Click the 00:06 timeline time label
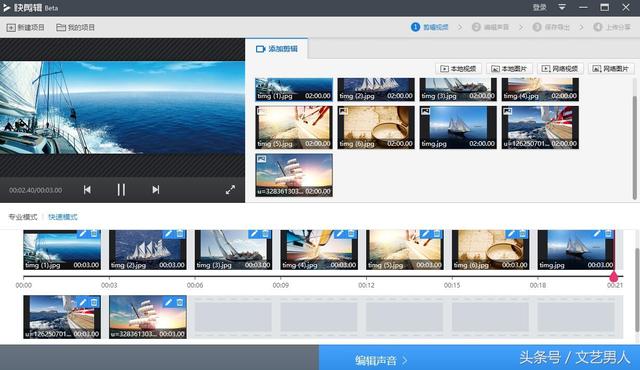 pyautogui.click(x=195, y=285)
